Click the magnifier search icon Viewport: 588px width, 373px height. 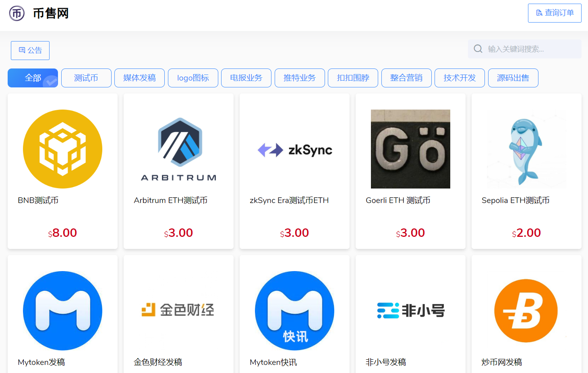(x=478, y=49)
